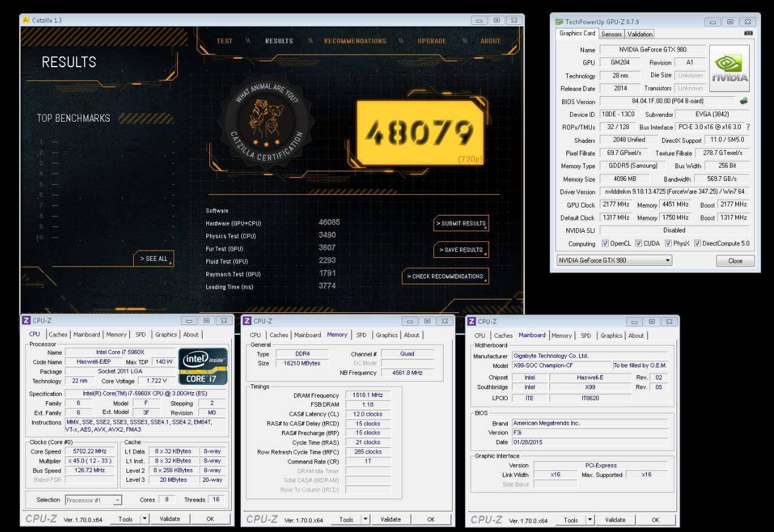Click the Bandwidth 569.7 GB/s value
The image size is (774, 532).
coord(721,179)
